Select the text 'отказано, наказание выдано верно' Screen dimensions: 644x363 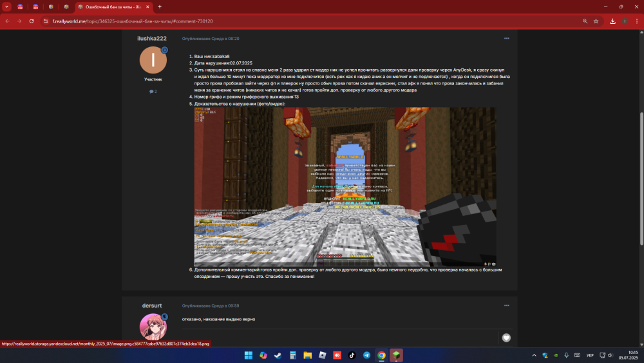[x=218, y=319]
